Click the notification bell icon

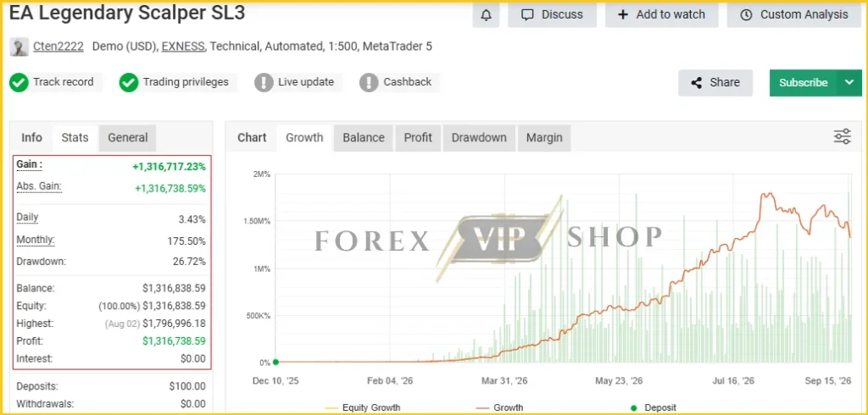[486, 15]
